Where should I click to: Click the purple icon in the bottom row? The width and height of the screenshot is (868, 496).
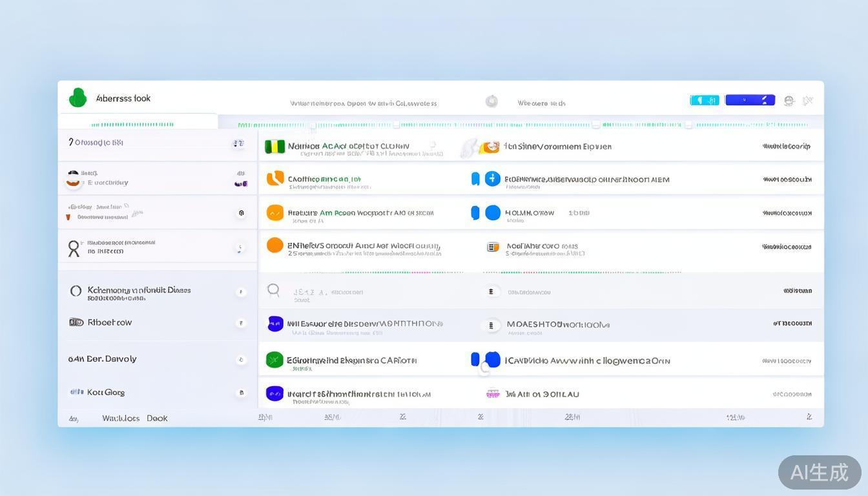tap(274, 393)
